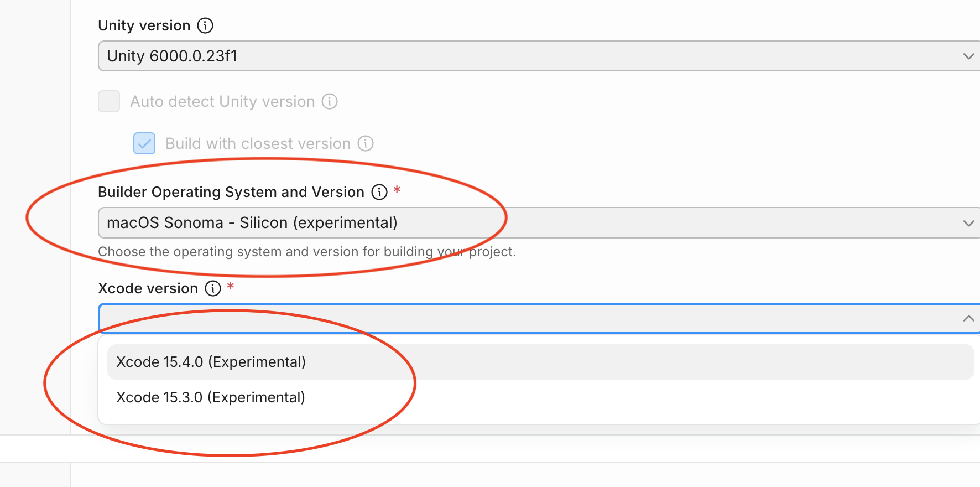Viewport: 980px width, 487px height.
Task: Click the Builder Operating System dropdown chevron
Action: [968, 223]
